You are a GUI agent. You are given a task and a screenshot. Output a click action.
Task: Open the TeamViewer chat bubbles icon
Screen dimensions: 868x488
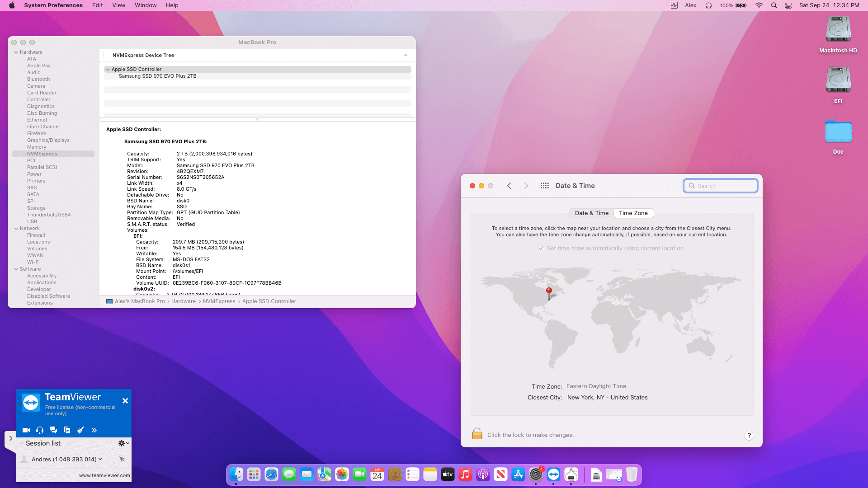point(53,430)
